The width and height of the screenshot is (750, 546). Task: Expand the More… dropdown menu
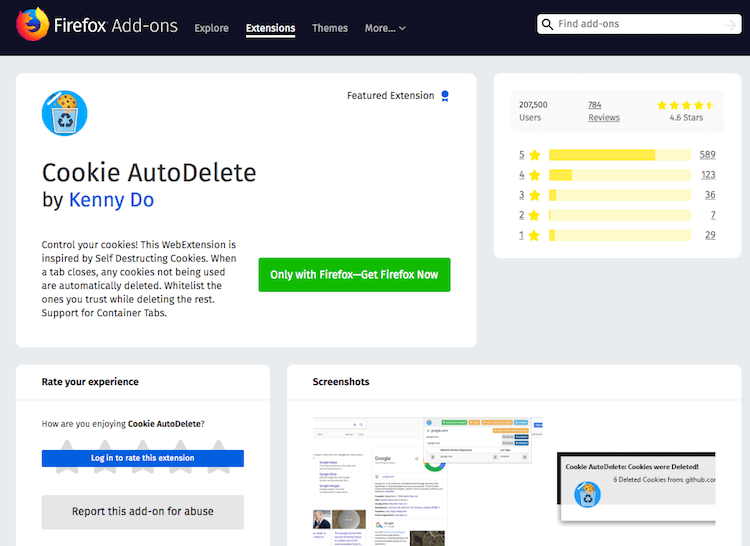click(x=386, y=28)
